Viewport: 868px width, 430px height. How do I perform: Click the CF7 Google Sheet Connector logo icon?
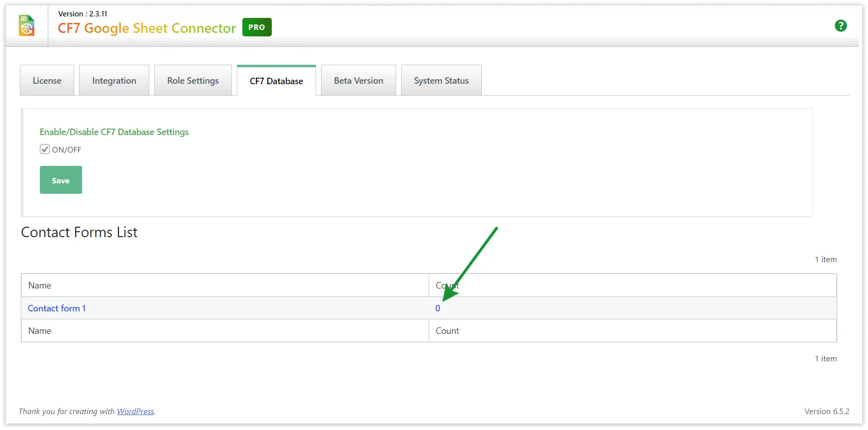click(x=27, y=26)
